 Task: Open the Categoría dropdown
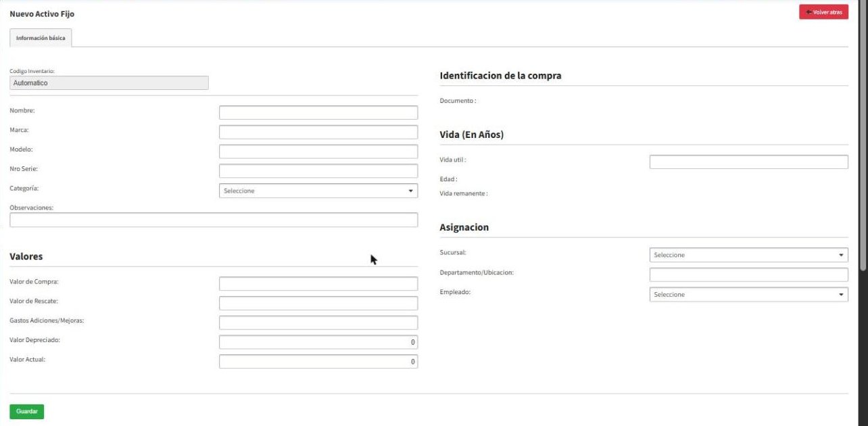click(318, 191)
